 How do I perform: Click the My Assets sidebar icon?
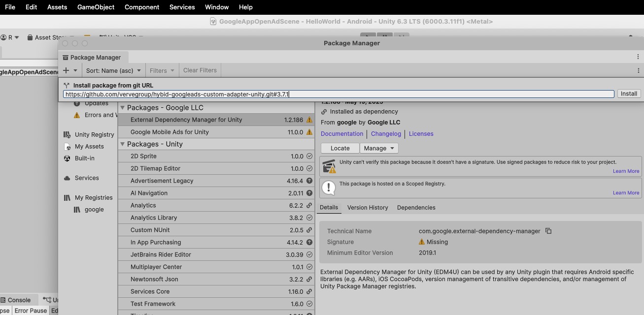coord(67,147)
